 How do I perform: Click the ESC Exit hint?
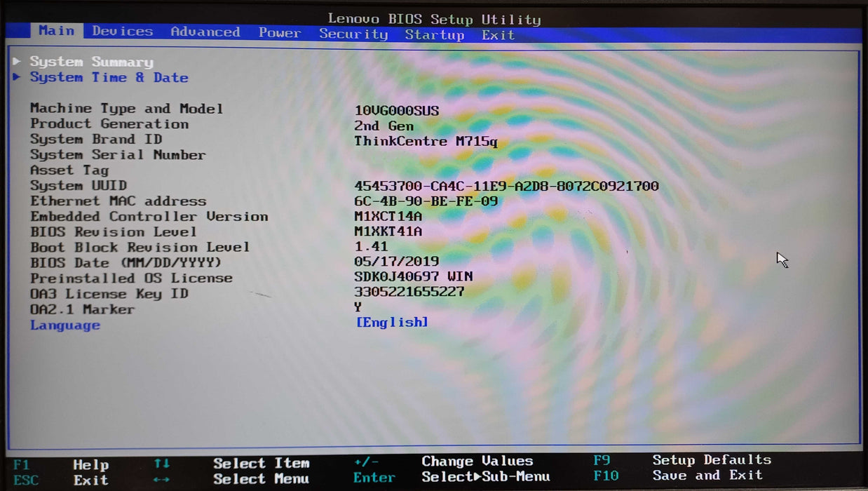click(61, 480)
